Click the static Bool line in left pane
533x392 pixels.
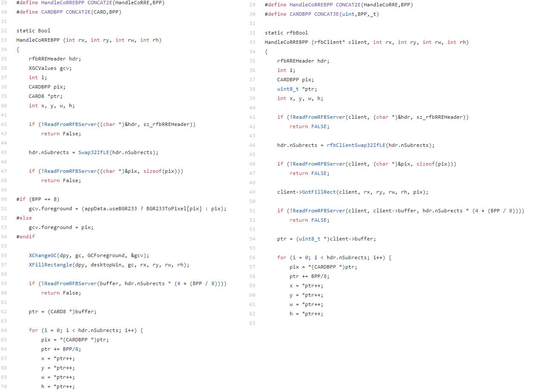coord(33,31)
